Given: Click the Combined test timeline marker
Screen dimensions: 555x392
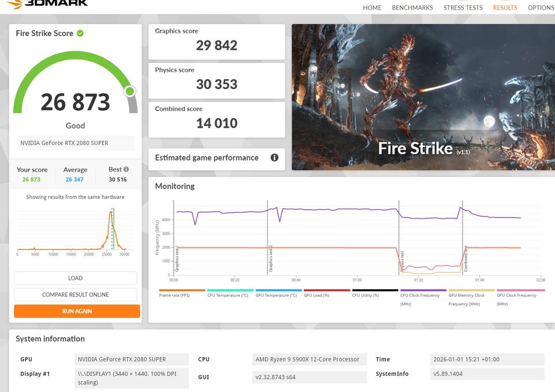Looking at the screenshot, I should click(x=463, y=238).
